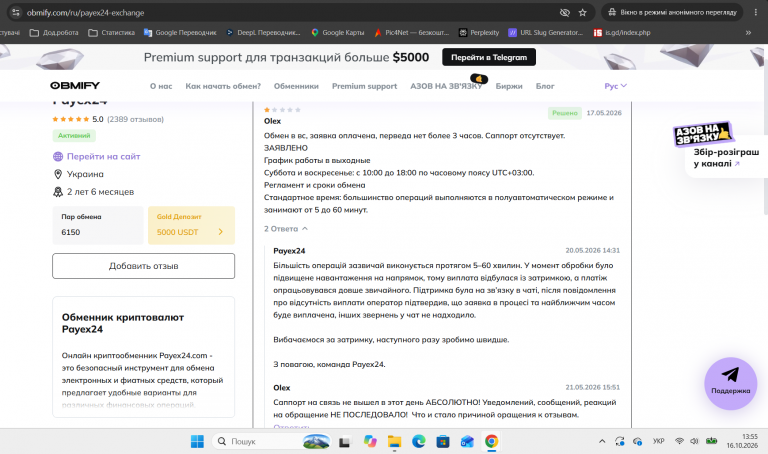Open the Windows Start menu
This screenshot has height=454, width=768.
point(197,442)
